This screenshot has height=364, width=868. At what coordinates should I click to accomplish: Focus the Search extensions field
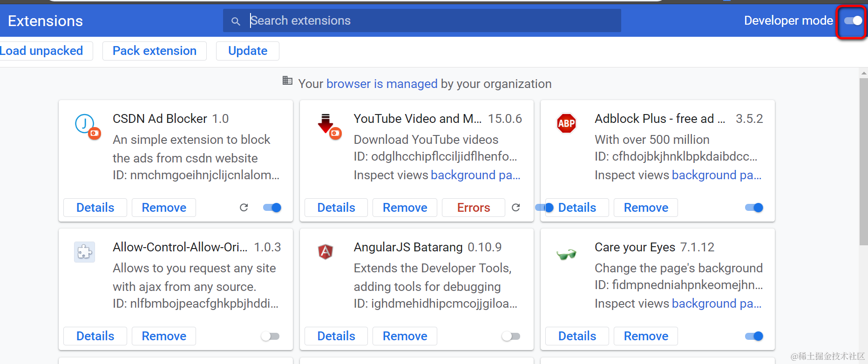click(x=422, y=20)
